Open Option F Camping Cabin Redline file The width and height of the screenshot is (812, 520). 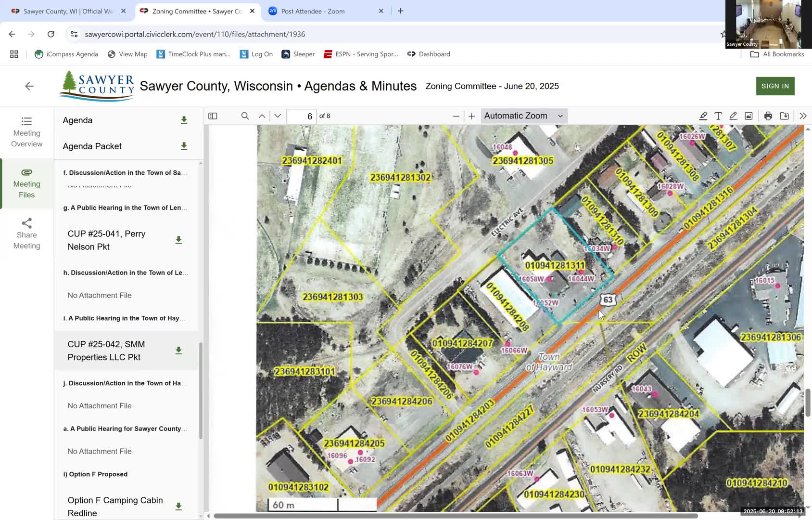pyautogui.click(x=115, y=507)
